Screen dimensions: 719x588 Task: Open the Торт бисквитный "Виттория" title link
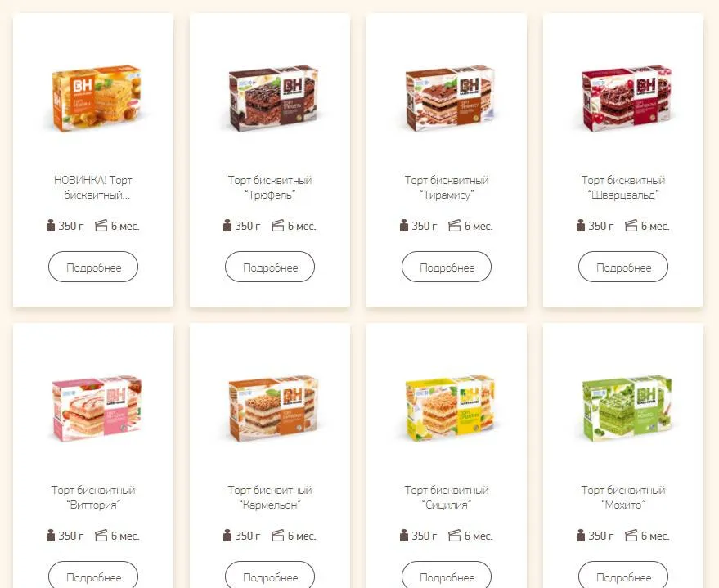click(x=93, y=497)
